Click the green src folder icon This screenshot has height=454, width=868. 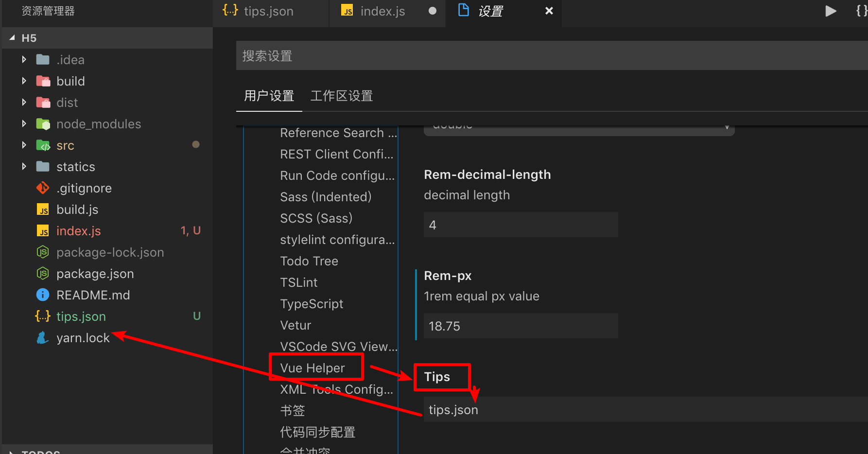coord(43,145)
